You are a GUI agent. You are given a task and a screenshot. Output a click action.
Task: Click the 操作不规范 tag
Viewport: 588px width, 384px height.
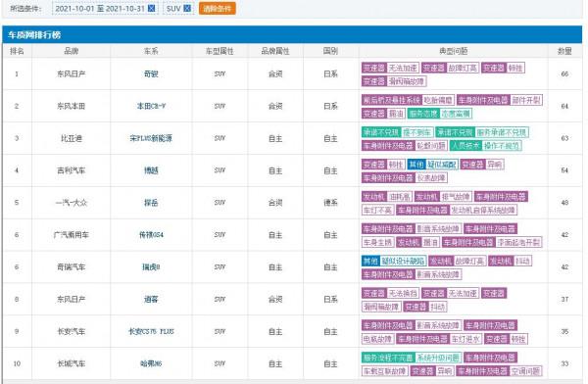point(502,146)
